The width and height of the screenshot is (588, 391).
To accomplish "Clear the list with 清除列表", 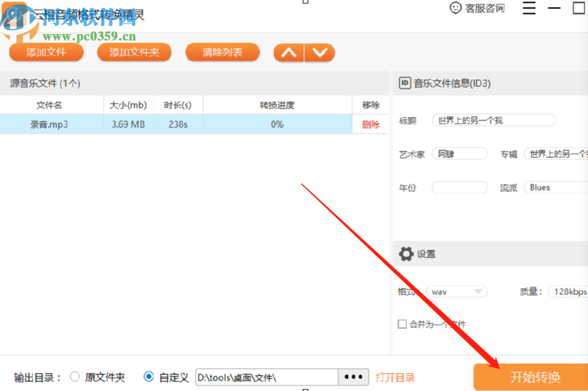I will 223,52.
